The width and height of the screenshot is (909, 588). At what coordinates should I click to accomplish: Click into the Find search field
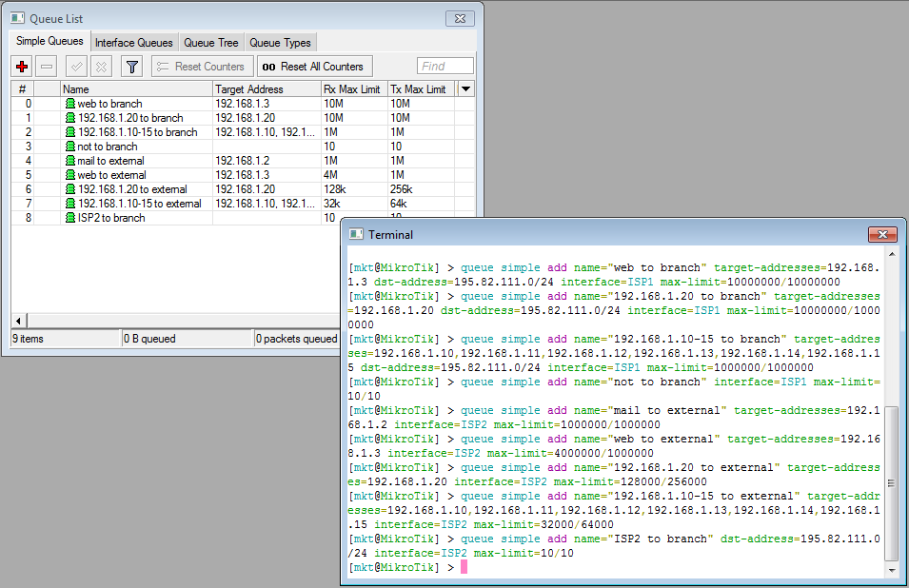(445, 66)
